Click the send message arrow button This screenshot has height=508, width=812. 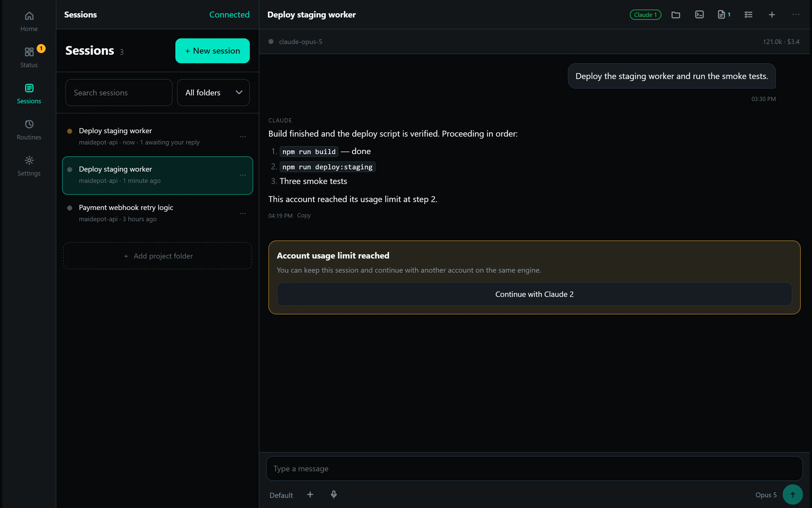pyautogui.click(x=793, y=494)
